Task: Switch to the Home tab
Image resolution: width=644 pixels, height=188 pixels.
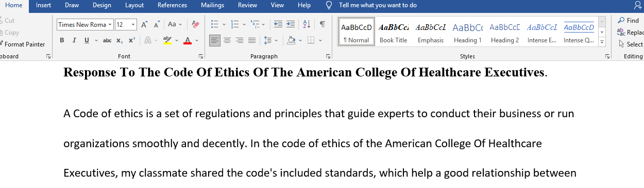Action: tap(13, 5)
